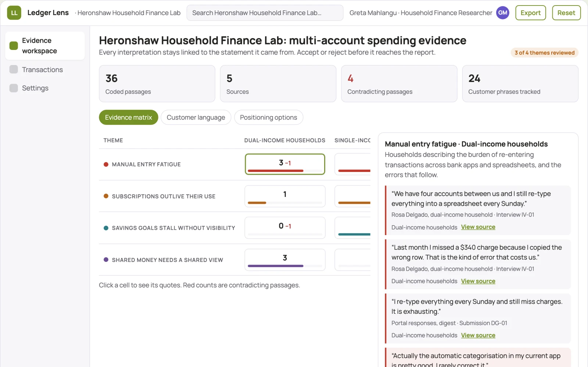Open Settings in the sidebar
Image resolution: width=588 pixels, height=367 pixels.
click(45, 88)
